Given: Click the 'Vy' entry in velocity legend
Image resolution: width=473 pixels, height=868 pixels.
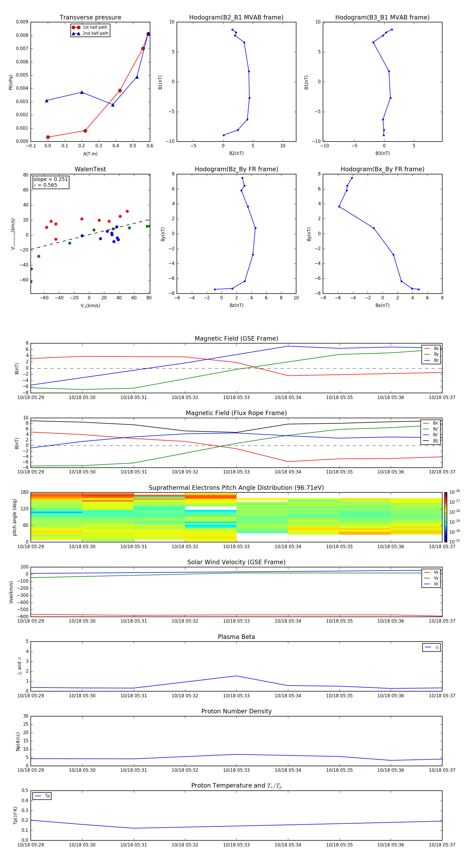Looking at the screenshot, I should pos(431,578).
